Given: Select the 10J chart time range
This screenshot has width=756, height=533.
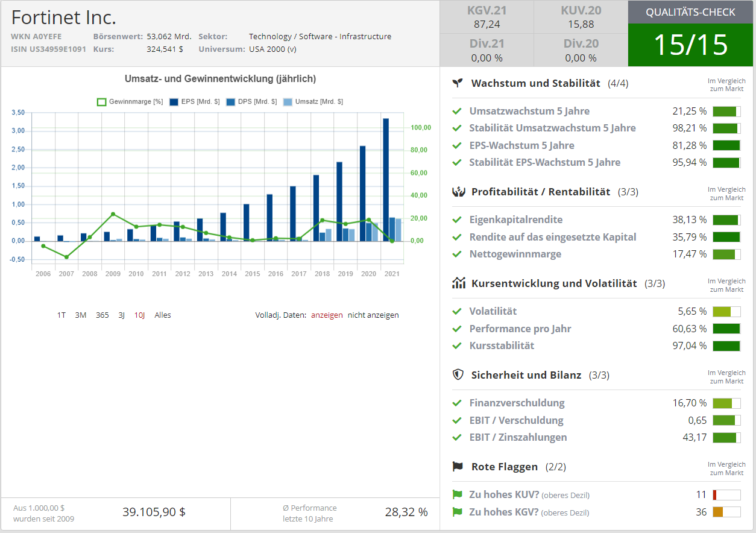Looking at the screenshot, I should coord(140,315).
